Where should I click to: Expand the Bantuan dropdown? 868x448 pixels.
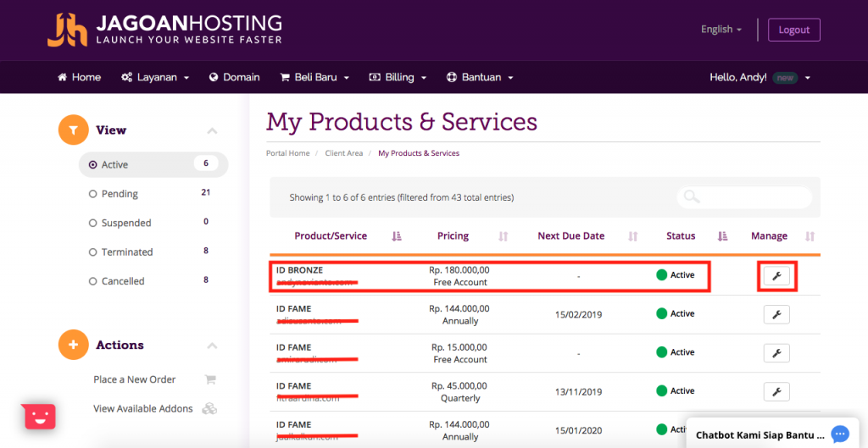(480, 77)
